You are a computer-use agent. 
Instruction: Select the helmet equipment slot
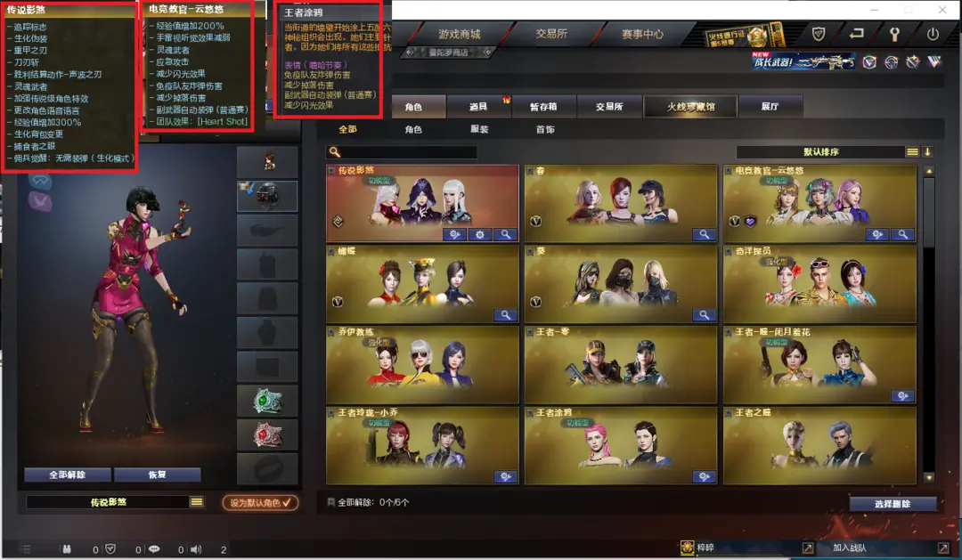267,196
